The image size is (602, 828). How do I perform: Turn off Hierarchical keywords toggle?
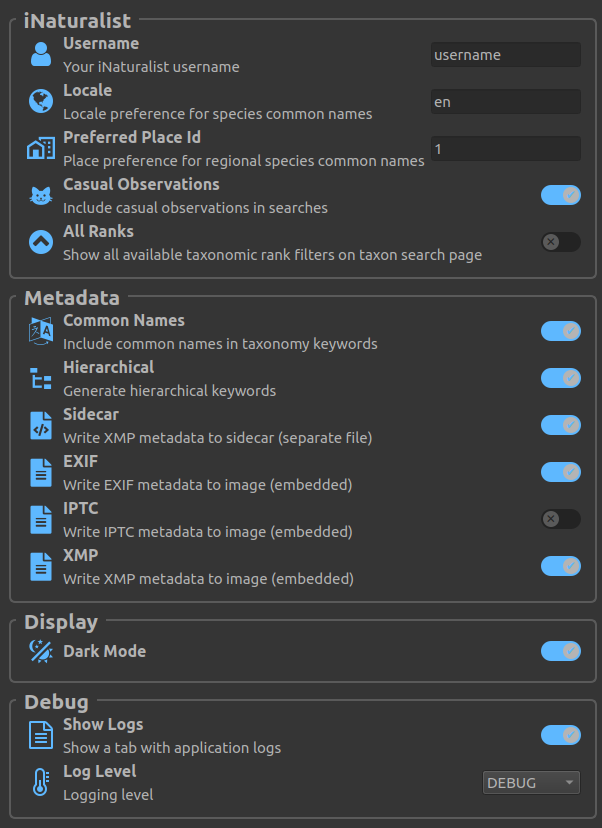561,378
